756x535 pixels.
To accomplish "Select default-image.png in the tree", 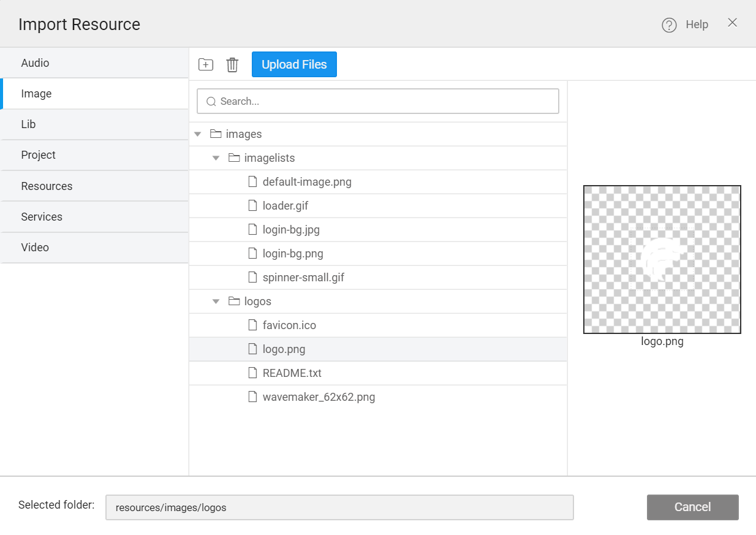I will click(x=307, y=182).
